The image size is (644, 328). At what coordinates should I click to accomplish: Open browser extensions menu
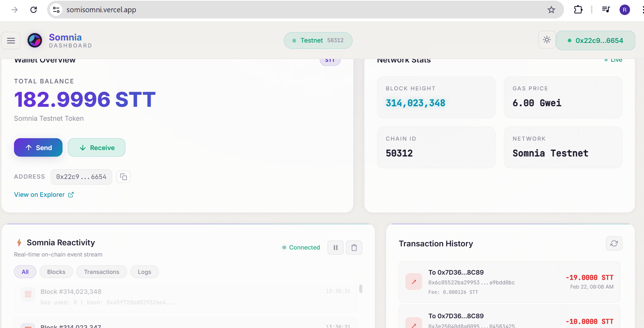[578, 9]
